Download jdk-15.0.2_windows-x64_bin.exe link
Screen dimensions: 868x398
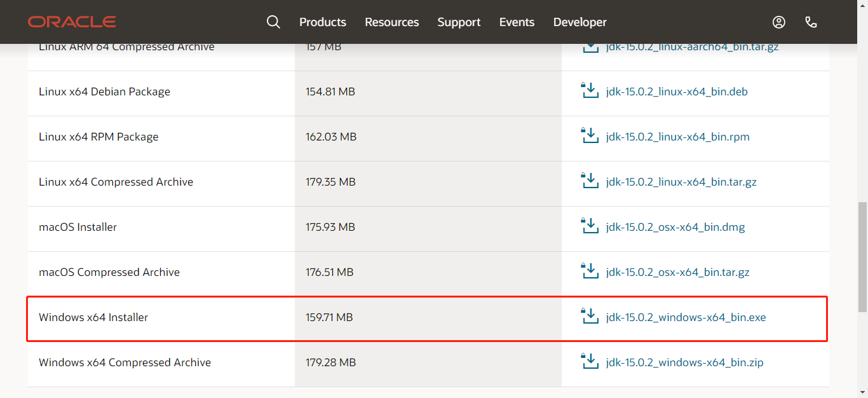[x=686, y=317]
